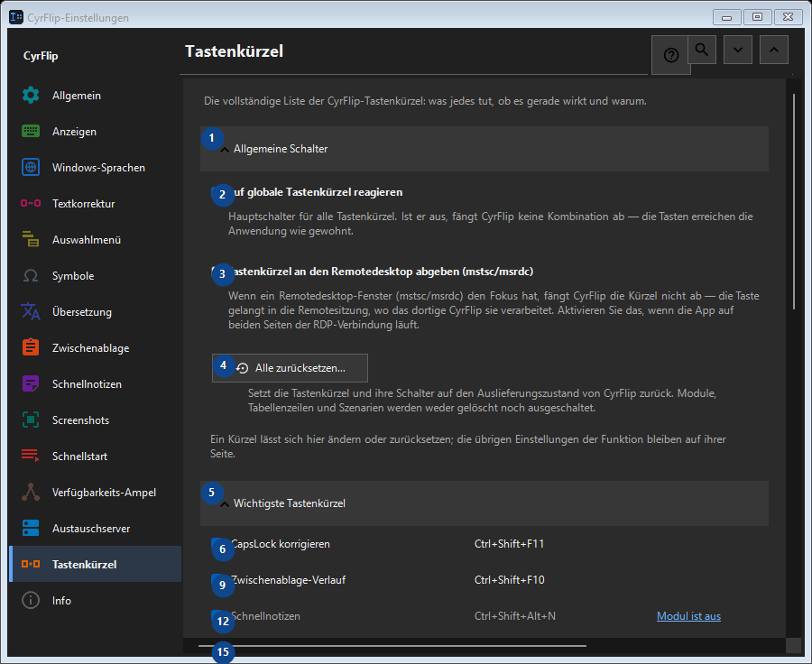The height and width of the screenshot is (664, 812).
Task: Open the Schnellnotizen note icon
Action: [31, 383]
